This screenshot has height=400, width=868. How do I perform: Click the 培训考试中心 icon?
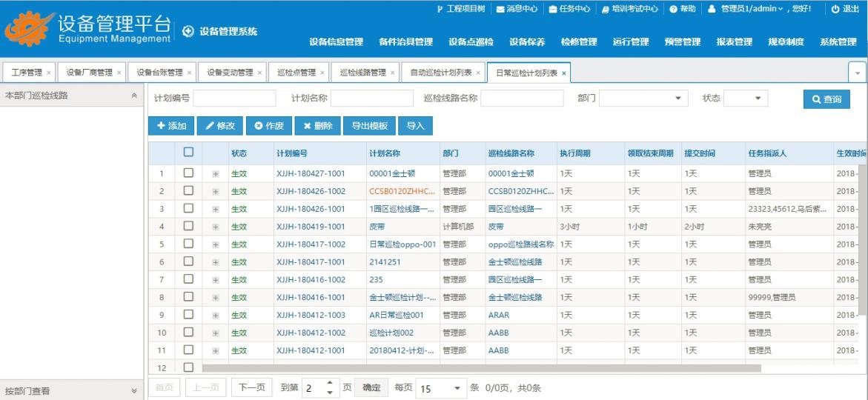(x=606, y=9)
